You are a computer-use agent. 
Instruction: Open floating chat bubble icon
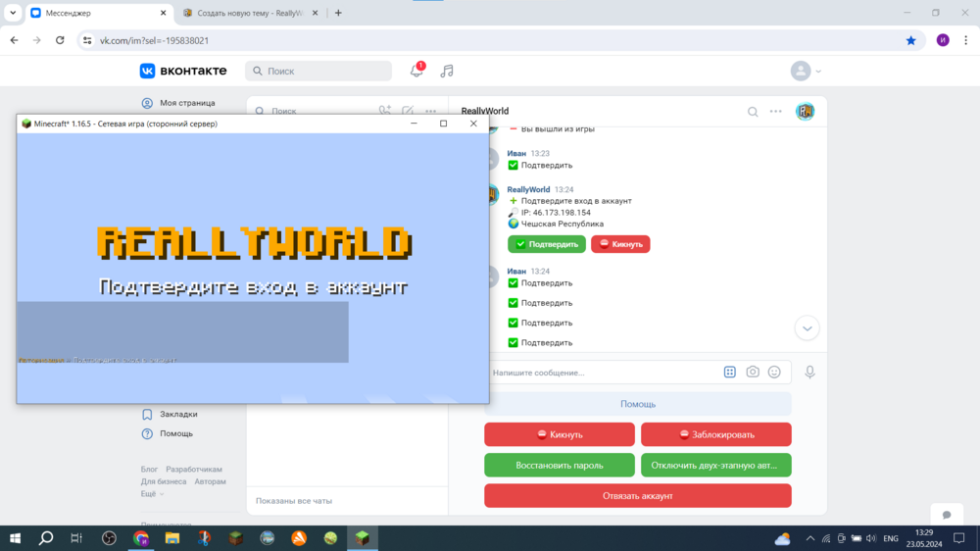click(x=947, y=515)
